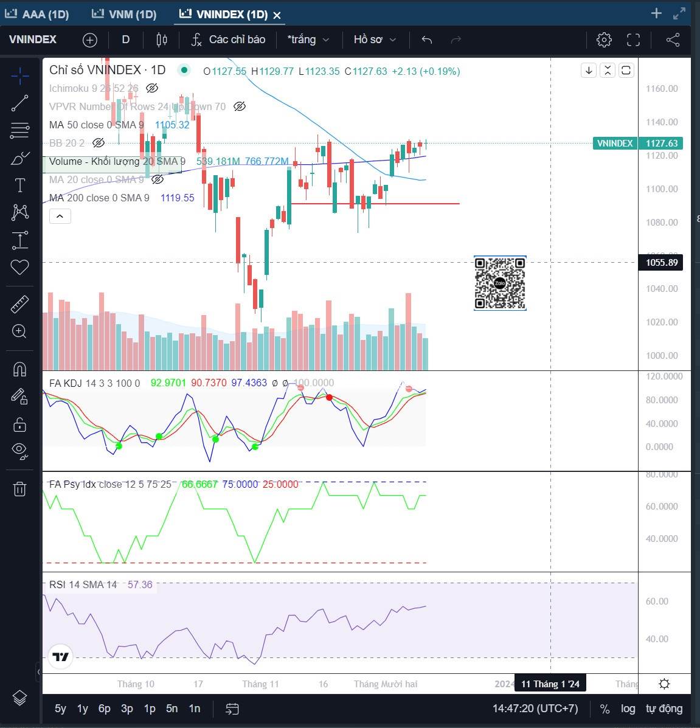This screenshot has width=700, height=728.
Task: Redo the last chart action
Action: click(x=456, y=40)
